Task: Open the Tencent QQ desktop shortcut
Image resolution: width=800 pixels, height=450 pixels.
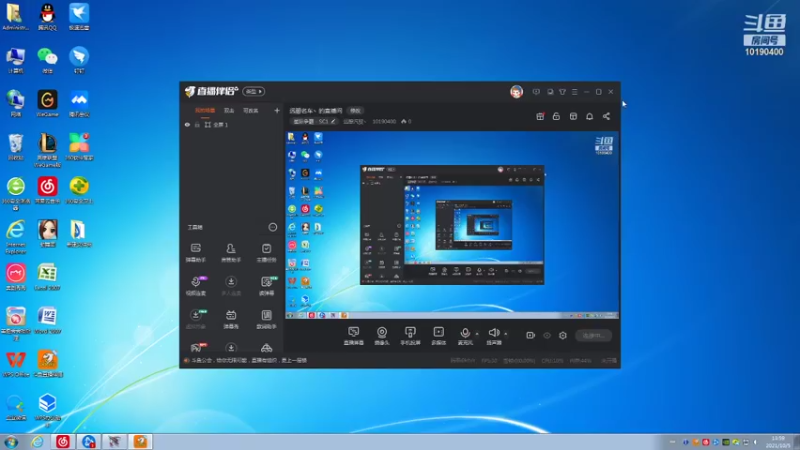Action: click(x=47, y=16)
